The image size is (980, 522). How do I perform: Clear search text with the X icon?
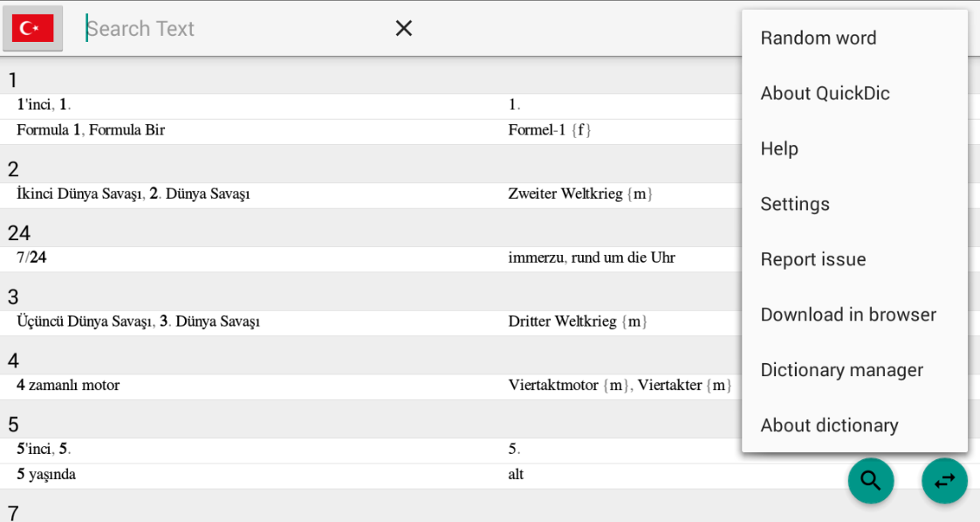click(404, 28)
